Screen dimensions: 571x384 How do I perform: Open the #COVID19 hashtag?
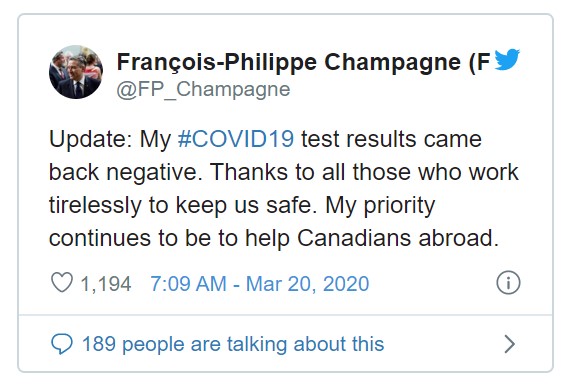[236, 139]
